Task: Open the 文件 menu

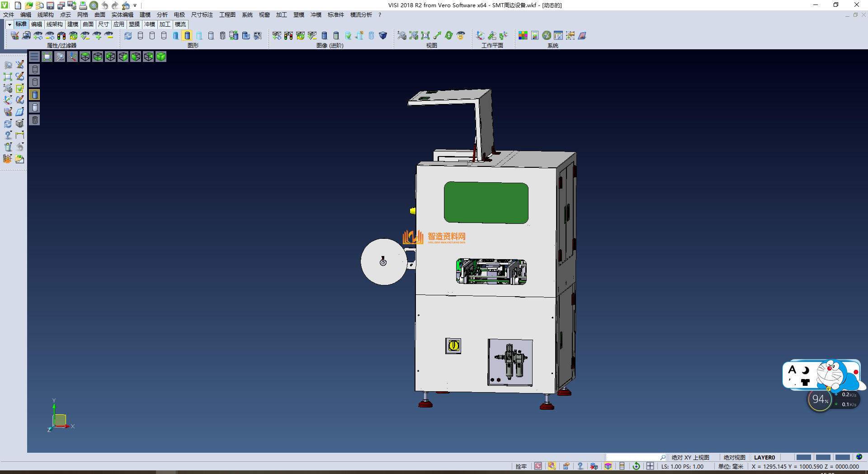Action: click(9, 15)
